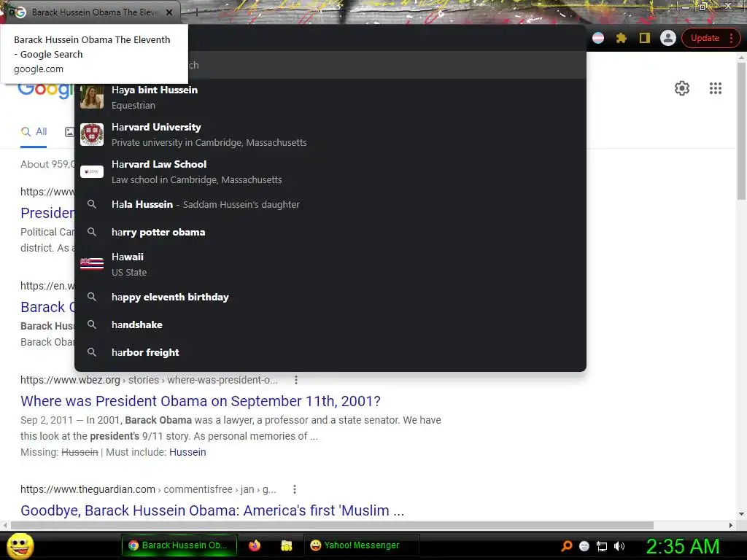Open the File Explorer taskbar icon

click(x=286, y=545)
